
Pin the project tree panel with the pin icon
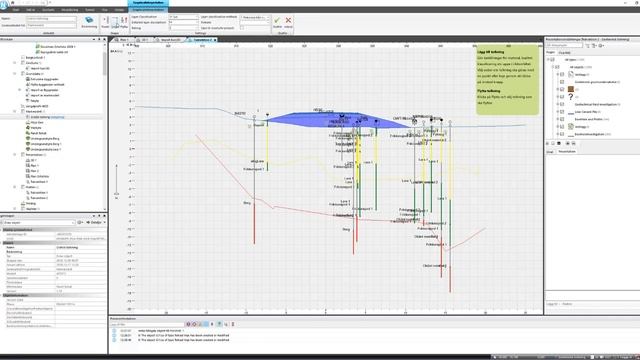[x=99, y=39]
